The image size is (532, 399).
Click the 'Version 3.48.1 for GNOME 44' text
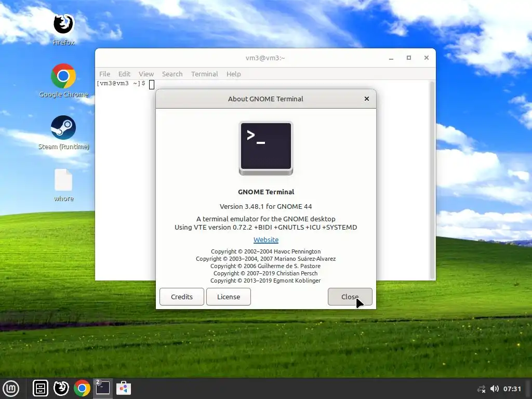point(265,206)
